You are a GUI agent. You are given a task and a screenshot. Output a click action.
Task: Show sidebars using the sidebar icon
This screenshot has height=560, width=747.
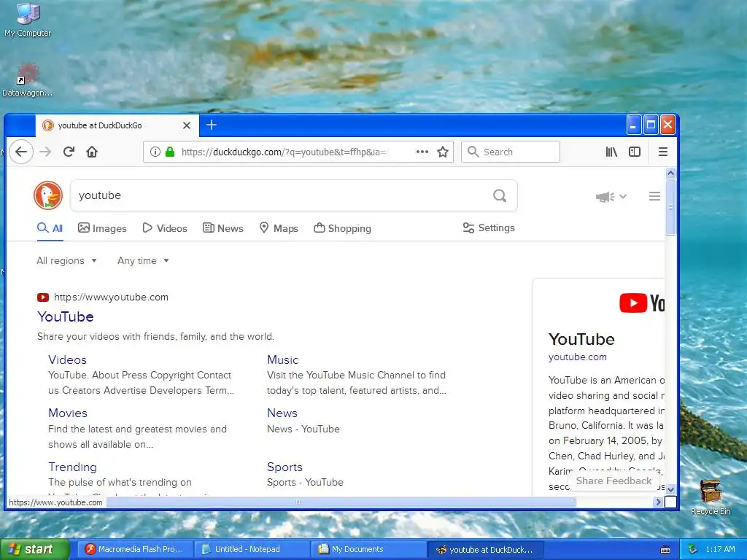pyautogui.click(x=635, y=152)
